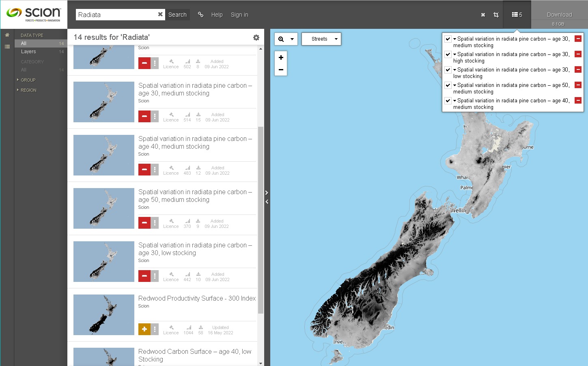The image size is (588, 366).
Task: Click the share link icon
Action: 200,14
